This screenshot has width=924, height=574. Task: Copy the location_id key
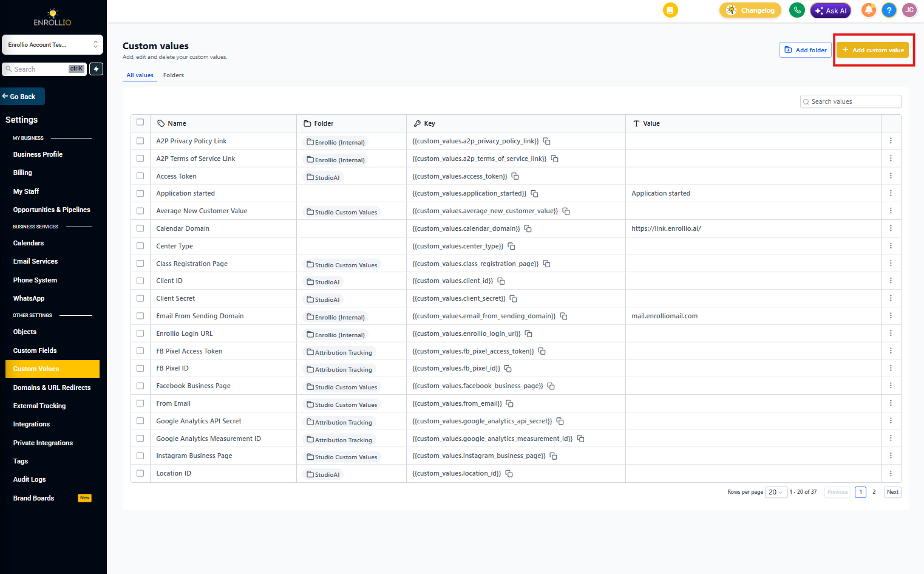point(509,474)
